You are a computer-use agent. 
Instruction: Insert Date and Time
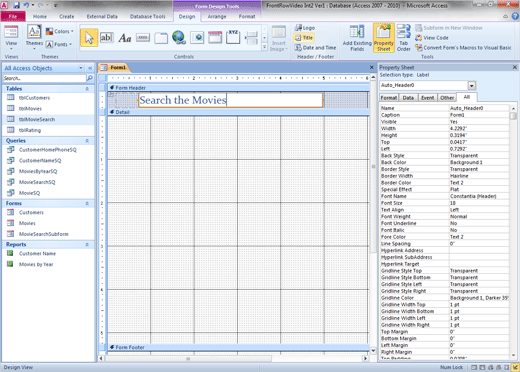tap(315, 48)
